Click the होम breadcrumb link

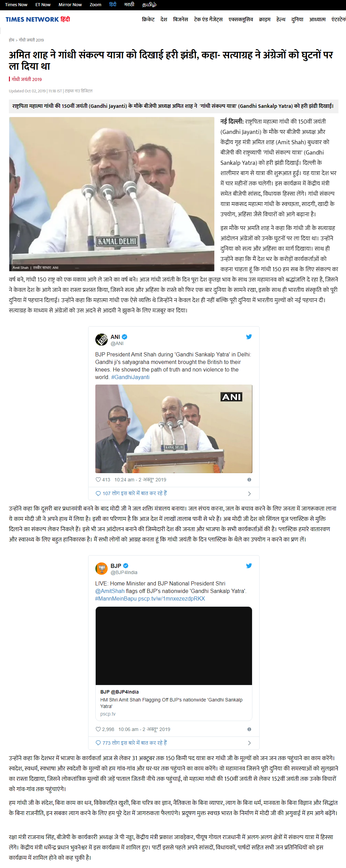(x=12, y=40)
